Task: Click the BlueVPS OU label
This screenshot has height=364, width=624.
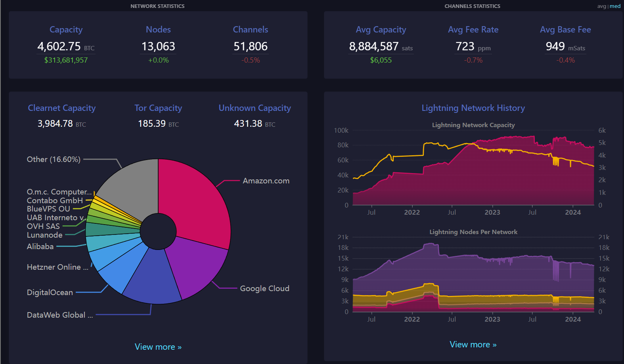Action: click(x=48, y=209)
